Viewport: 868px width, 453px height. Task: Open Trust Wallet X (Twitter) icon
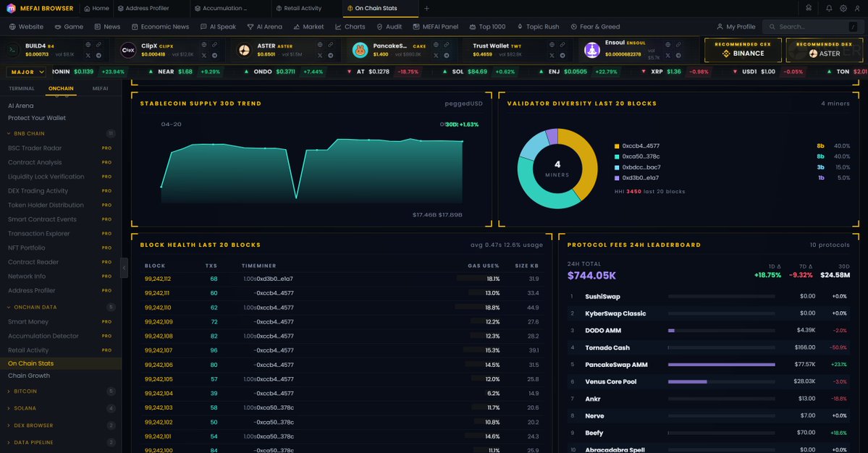552,55
